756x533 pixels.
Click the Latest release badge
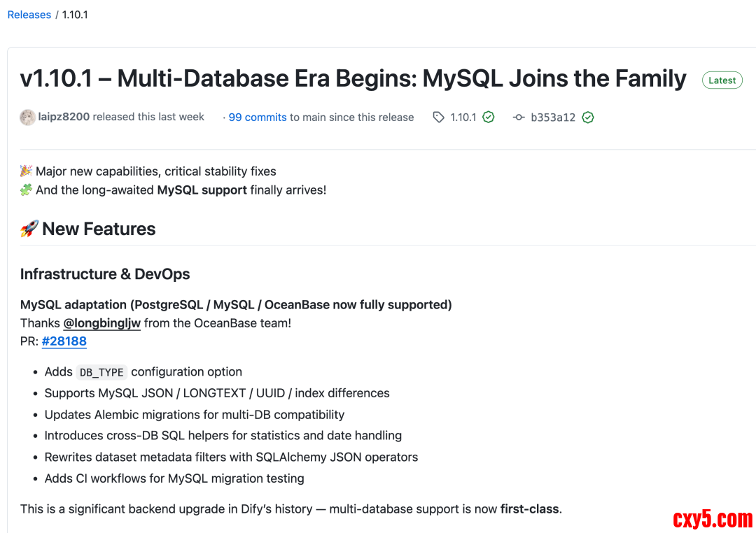point(722,80)
